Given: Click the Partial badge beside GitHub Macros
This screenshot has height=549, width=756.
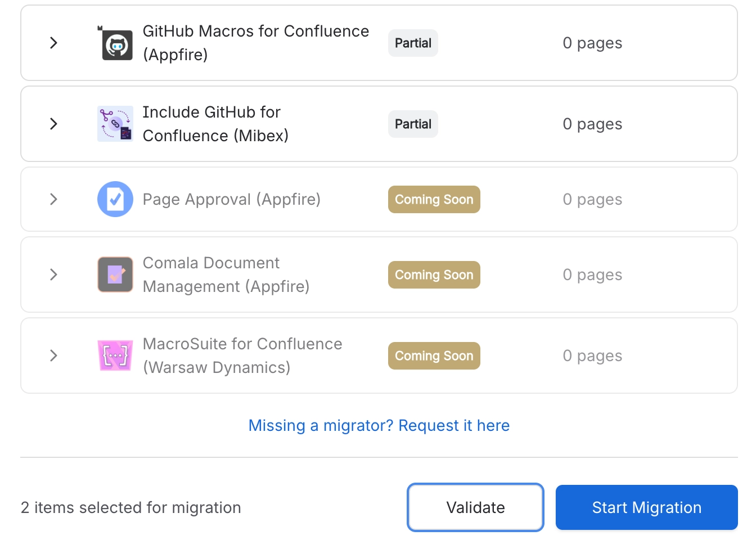Looking at the screenshot, I should [x=413, y=43].
